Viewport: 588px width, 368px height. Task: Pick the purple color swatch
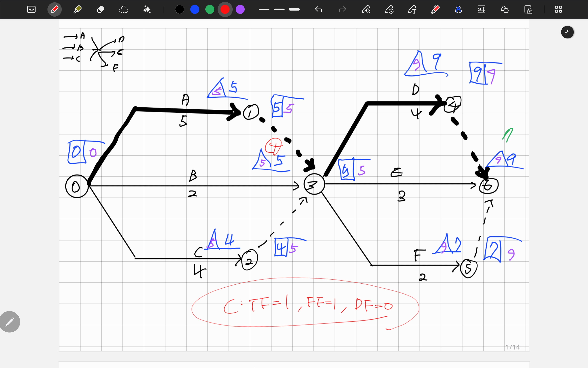240,9
